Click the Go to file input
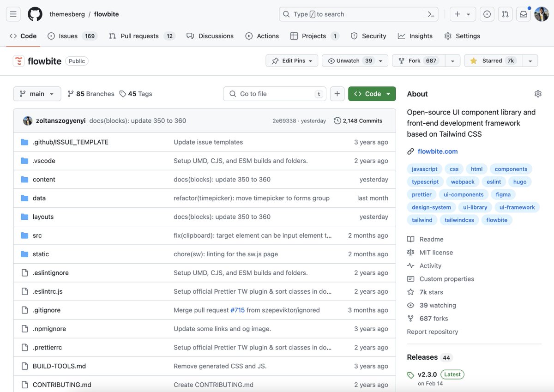This screenshot has height=392, width=554. (275, 94)
